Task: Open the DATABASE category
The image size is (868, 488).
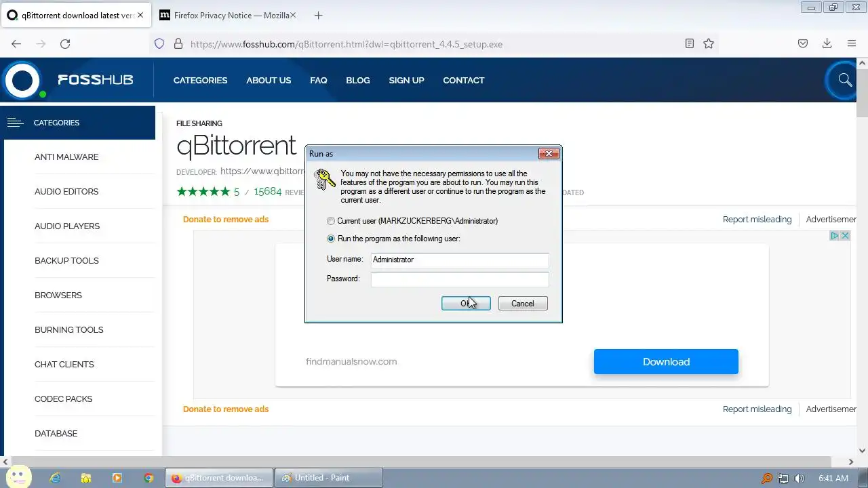Action: pyautogui.click(x=56, y=433)
